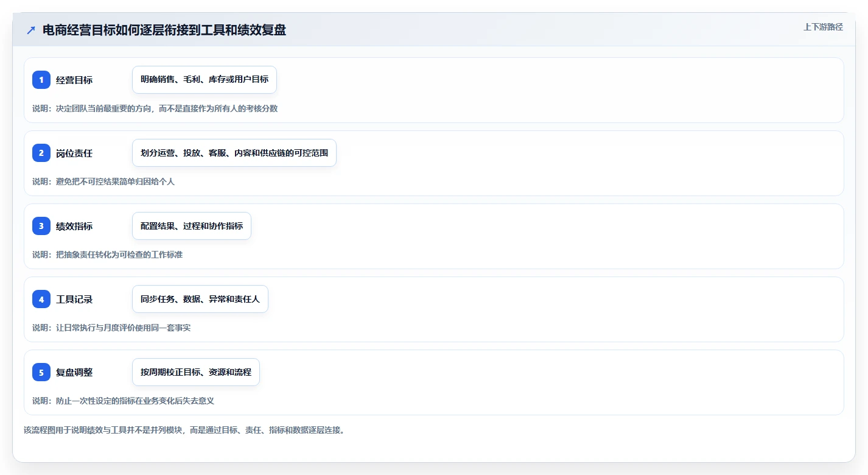Click the note 防止一次性设定的指标在业务变化后失去意义
Screen dimensions: 868x475
pos(124,401)
